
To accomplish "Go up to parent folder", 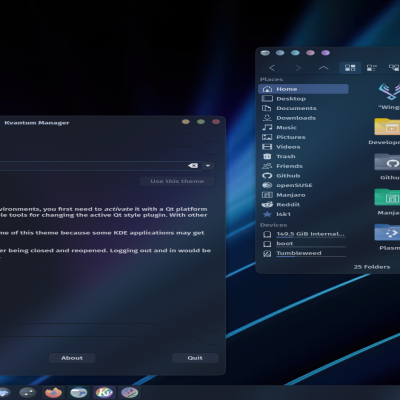I will pyautogui.click(x=323, y=68).
